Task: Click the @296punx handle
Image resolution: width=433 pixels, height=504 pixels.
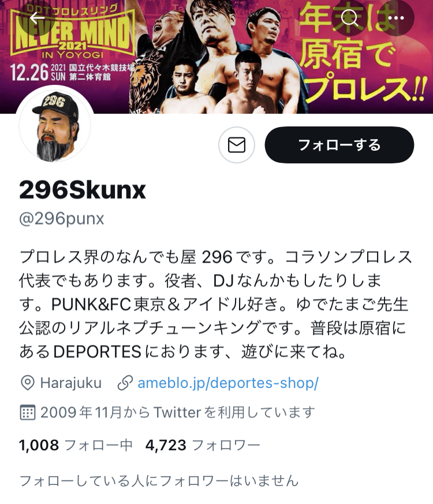Action: pyautogui.click(x=62, y=219)
